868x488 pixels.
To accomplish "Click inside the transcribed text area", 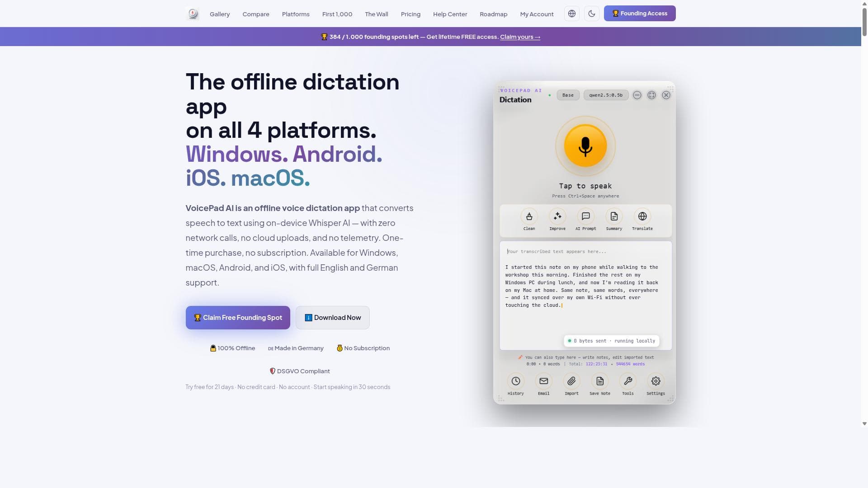I will [x=585, y=296].
